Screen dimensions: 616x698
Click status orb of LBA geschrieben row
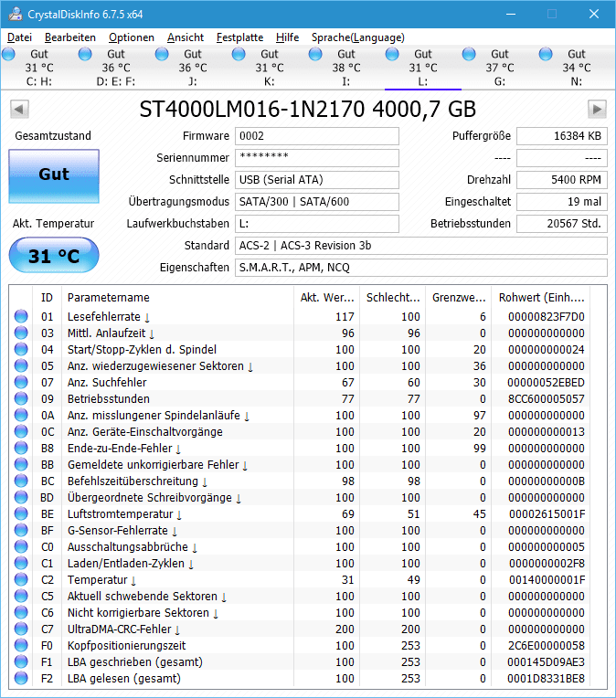point(21,662)
